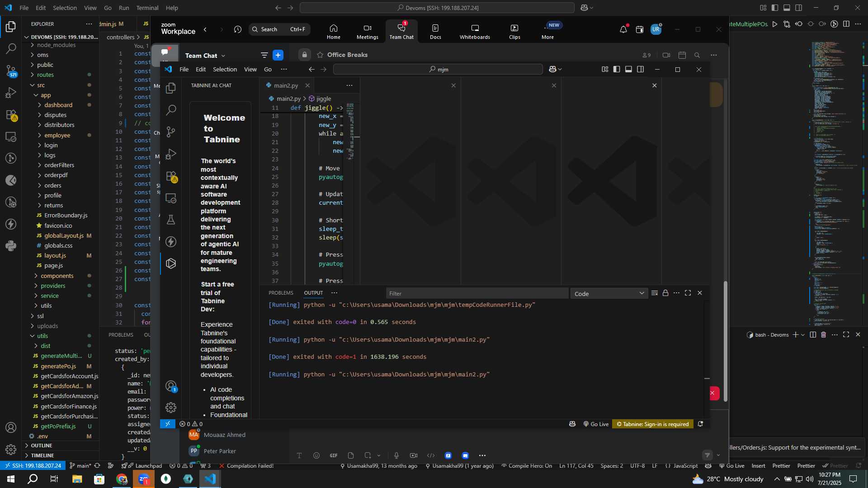The width and height of the screenshot is (868, 488).
Task: Toggle panel visibility in mjm window
Action: coord(628,69)
